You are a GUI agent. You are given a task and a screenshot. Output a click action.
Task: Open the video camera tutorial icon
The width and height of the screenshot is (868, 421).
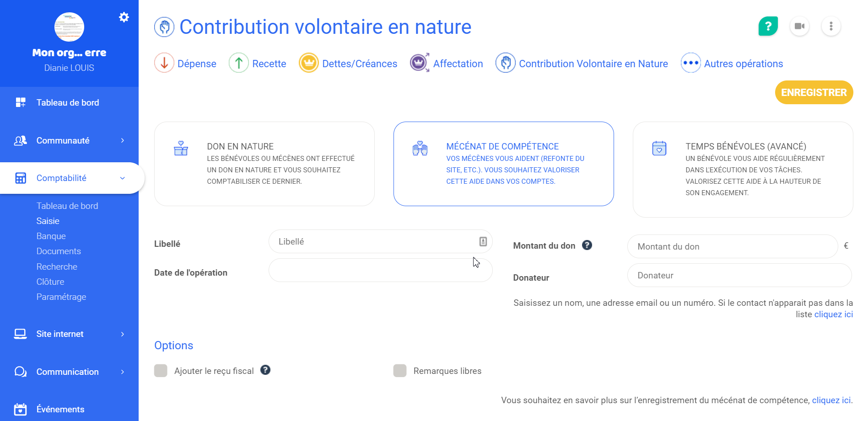click(x=799, y=26)
